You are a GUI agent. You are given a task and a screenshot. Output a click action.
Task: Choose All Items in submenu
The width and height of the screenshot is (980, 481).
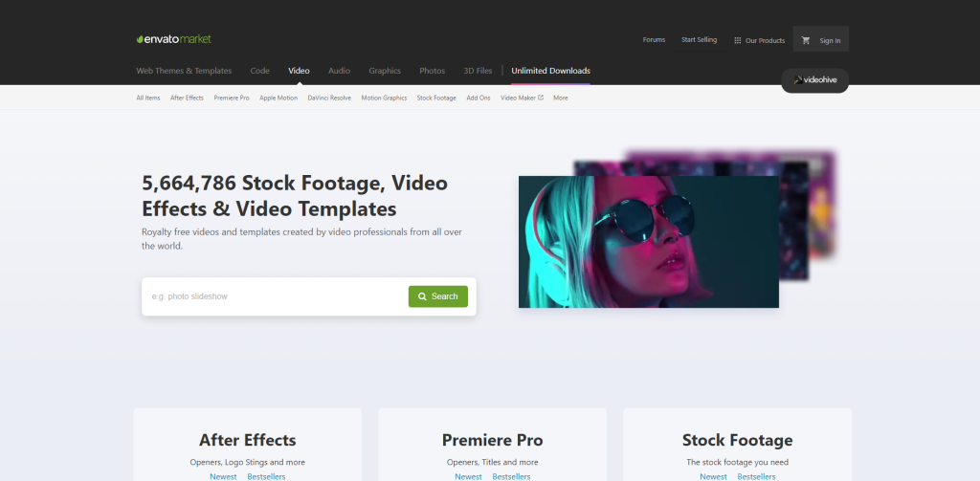(148, 98)
